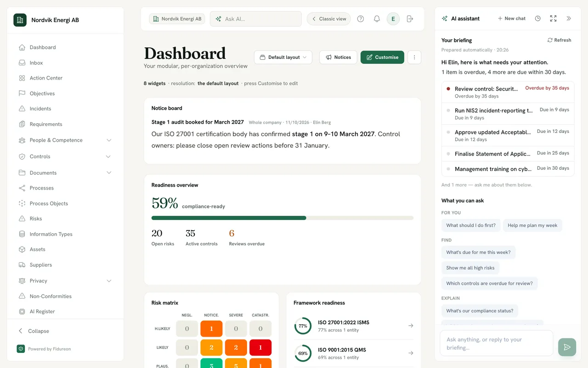Click the compliance-ready progress bar
Screen dimensions: 588x368
pos(283,218)
